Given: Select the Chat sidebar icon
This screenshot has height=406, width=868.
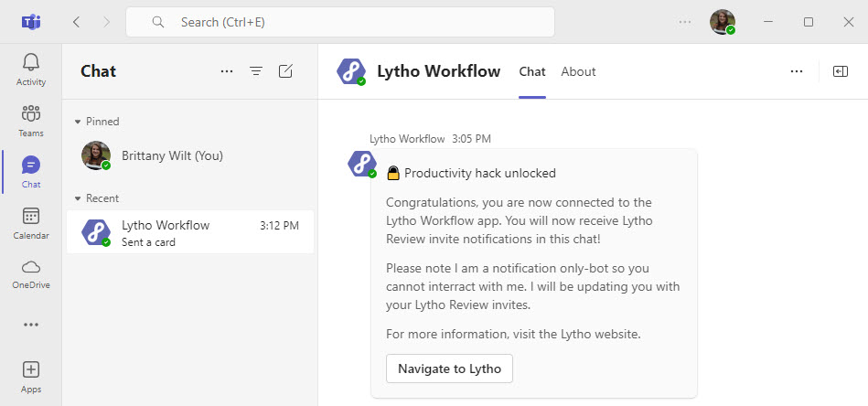Looking at the screenshot, I should click(31, 172).
